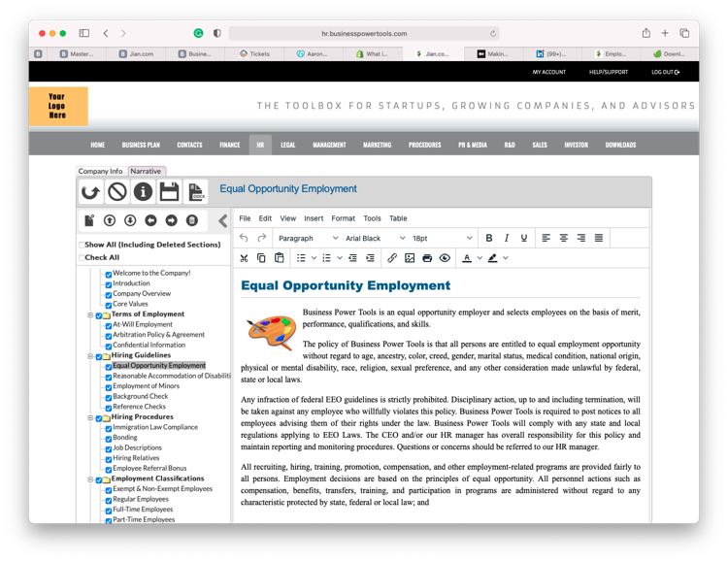The height and width of the screenshot is (562, 728).
Task: Move section down arrow icon
Action: click(x=130, y=220)
